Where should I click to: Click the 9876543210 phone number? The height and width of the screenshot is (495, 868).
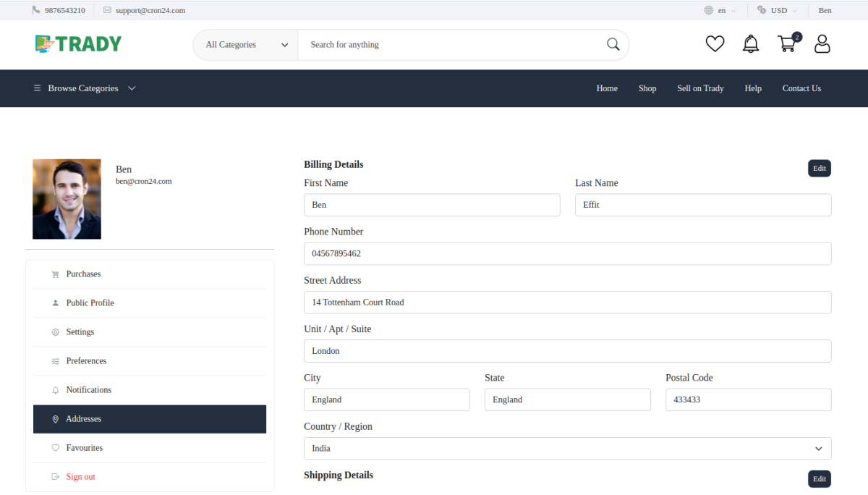pyautogui.click(x=65, y=10)
